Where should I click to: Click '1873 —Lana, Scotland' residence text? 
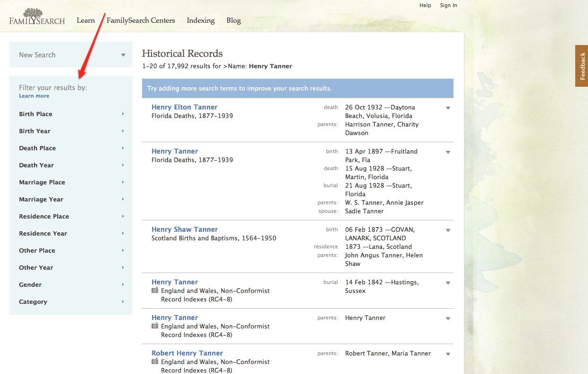[x=379, y=246]
